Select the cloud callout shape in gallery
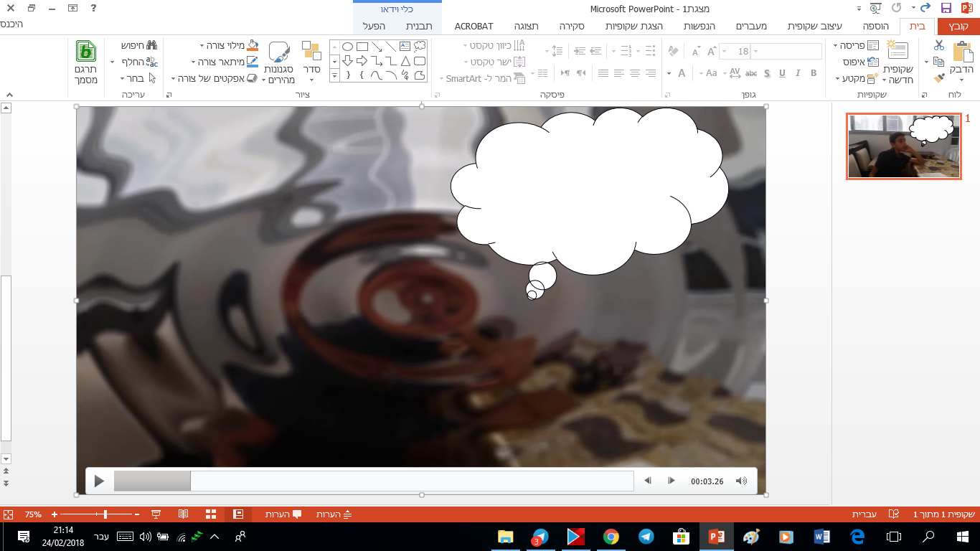The height and width of the screenshot is (551, 980). [420, 47]
